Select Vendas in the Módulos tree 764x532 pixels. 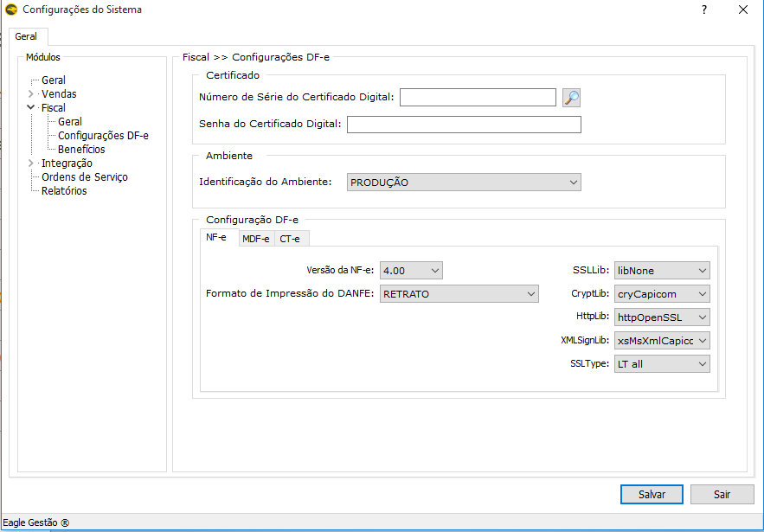pyautogui.click(x=59, y=94)
